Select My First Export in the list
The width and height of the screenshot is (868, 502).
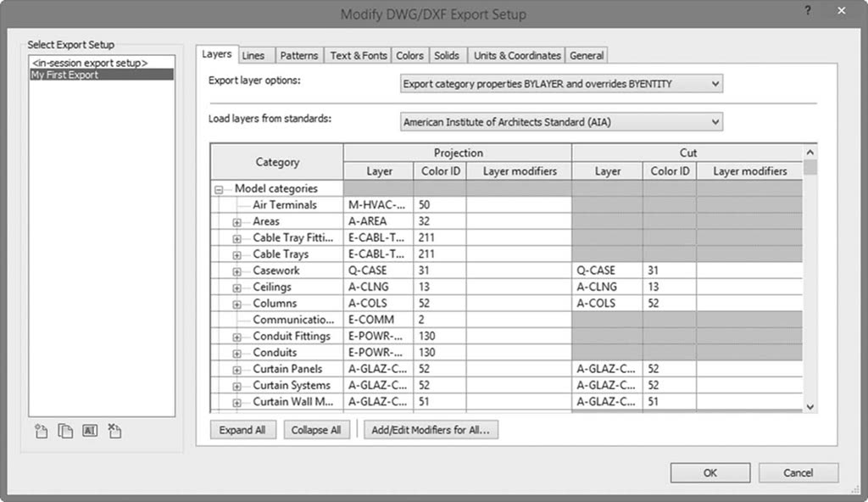click(x=102, y=75)
